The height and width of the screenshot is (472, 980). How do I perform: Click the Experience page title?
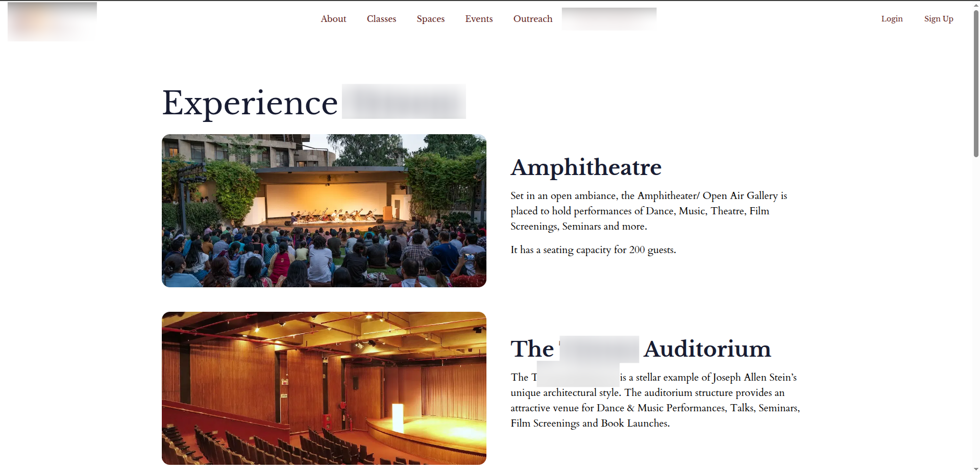[x=250, y=103]
